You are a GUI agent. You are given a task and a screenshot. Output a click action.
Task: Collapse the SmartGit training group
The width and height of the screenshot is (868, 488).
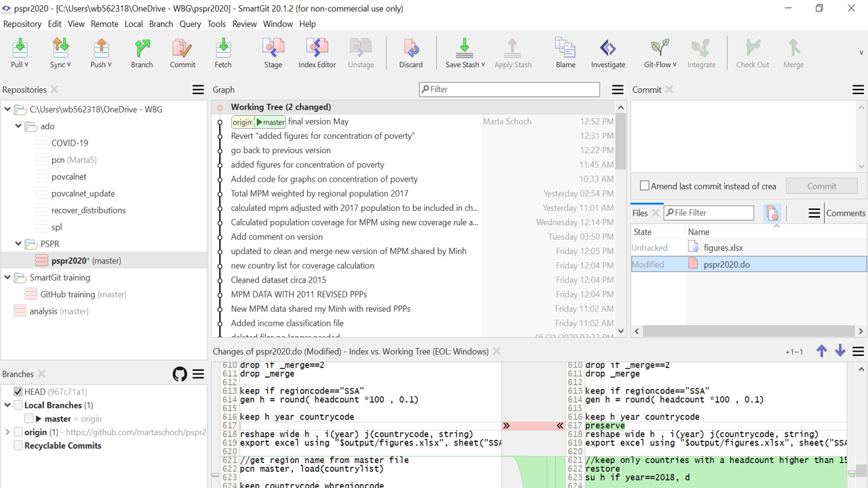click(7, 277)
